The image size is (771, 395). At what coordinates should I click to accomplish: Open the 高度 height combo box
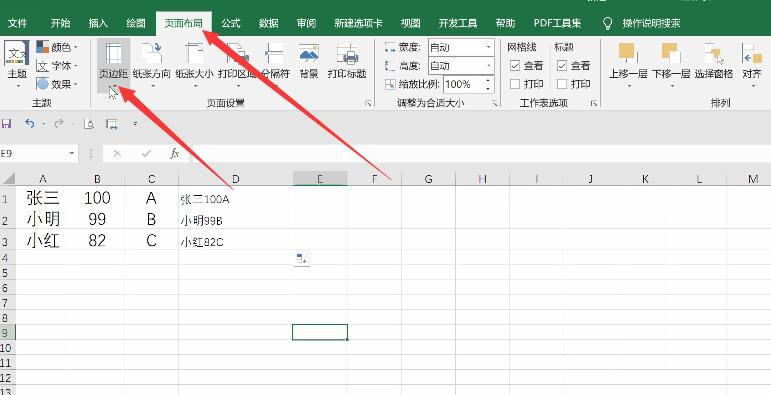point(461,65)
